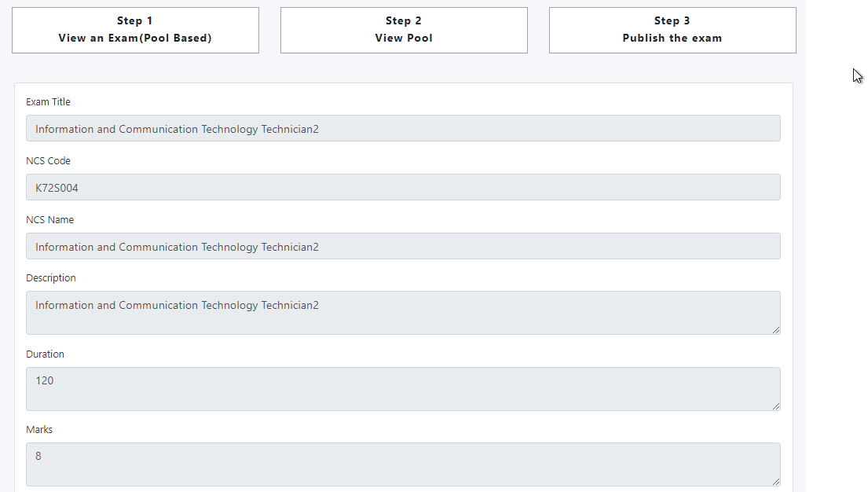Click the Duration box resize grip

(x=776, y=406)
